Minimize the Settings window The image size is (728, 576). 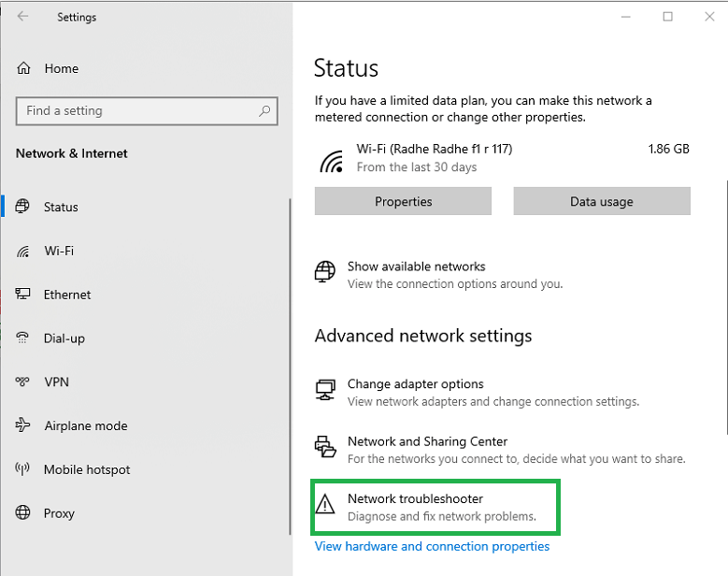point(626,17)
